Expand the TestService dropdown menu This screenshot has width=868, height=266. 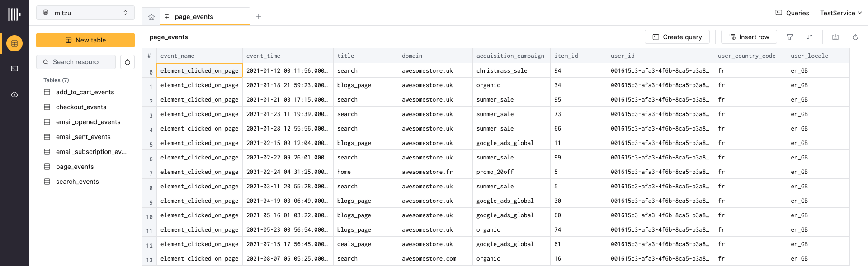coord(840,13)
